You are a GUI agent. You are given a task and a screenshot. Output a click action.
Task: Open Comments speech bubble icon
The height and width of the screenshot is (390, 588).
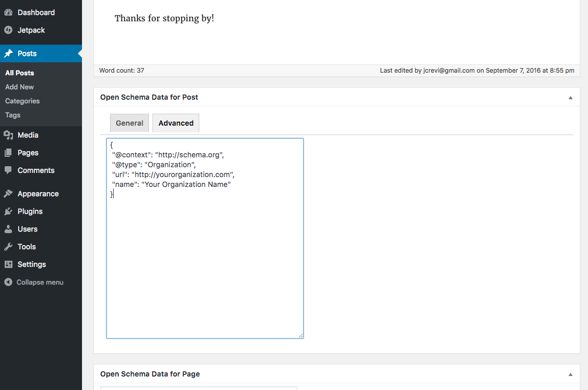tap(8, 170)
